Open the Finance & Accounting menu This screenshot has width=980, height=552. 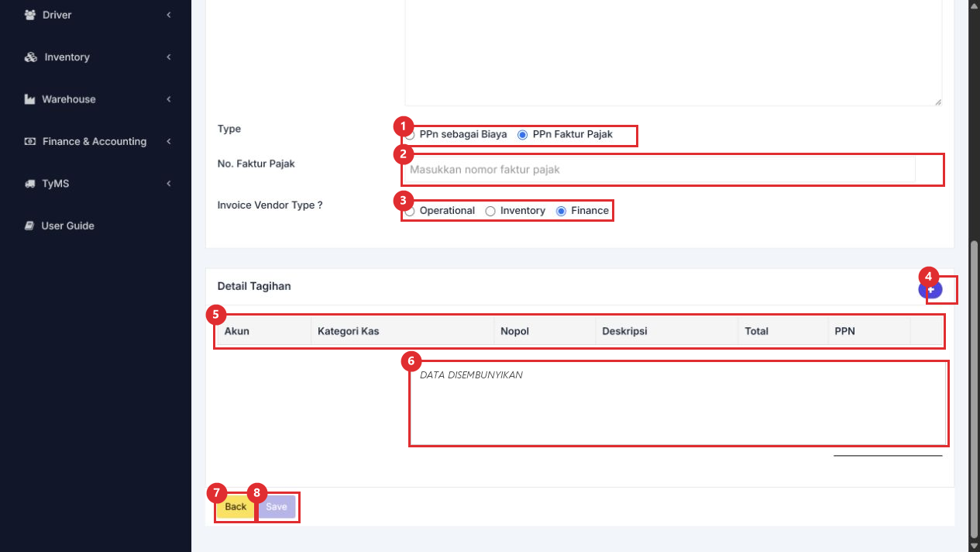coord(95,142)
